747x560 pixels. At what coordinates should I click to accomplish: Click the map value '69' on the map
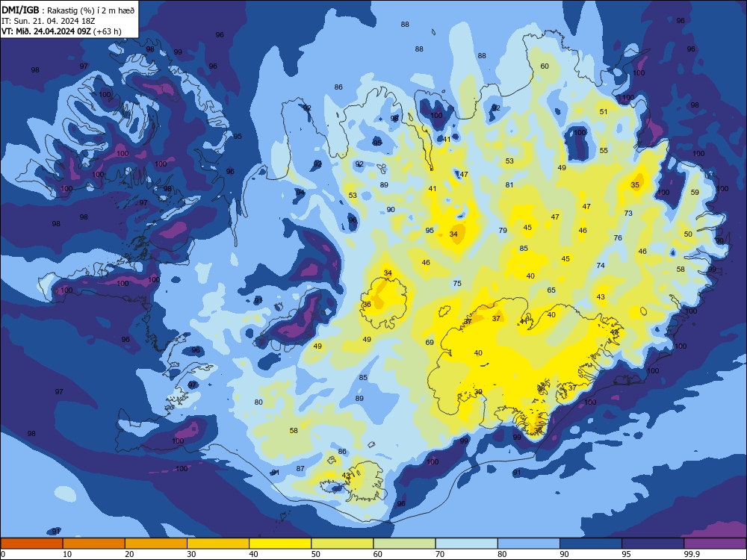tap(430, 343)
